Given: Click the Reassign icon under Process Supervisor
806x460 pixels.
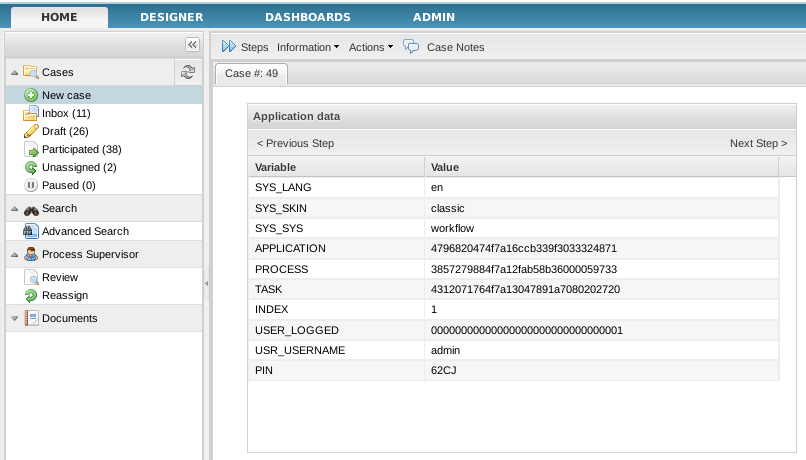Looking at the screenshot, I should click(31, 295).
